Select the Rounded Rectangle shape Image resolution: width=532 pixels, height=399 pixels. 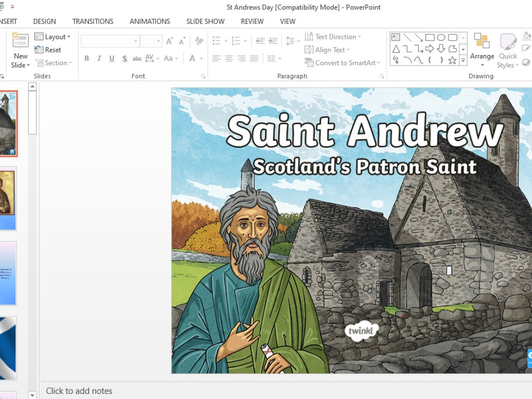click(x=453, y=37)
